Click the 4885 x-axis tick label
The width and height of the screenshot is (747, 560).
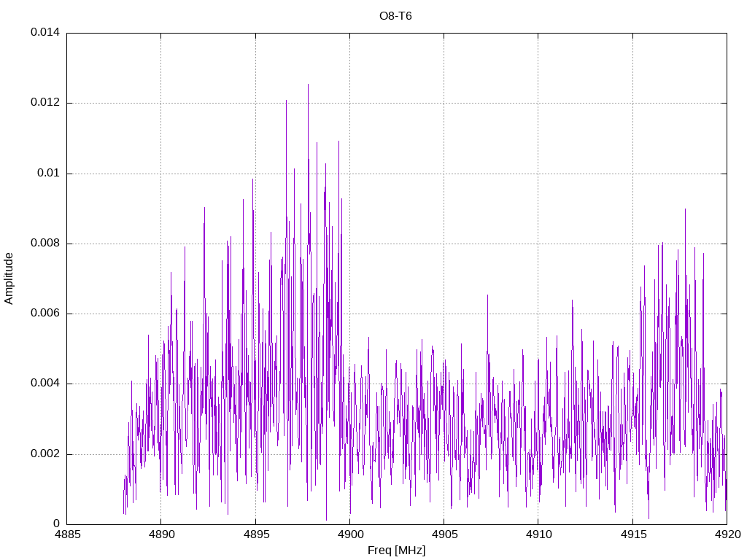click(x=67, y=534)
